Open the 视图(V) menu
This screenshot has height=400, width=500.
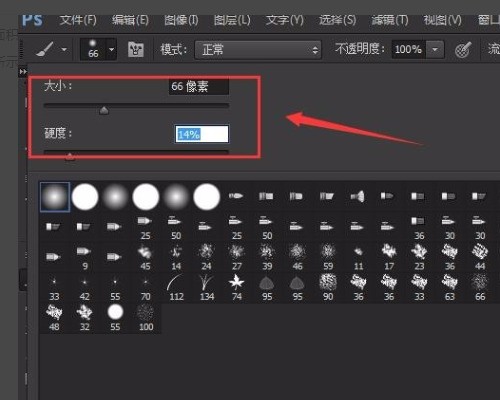(x=442, y=20)
